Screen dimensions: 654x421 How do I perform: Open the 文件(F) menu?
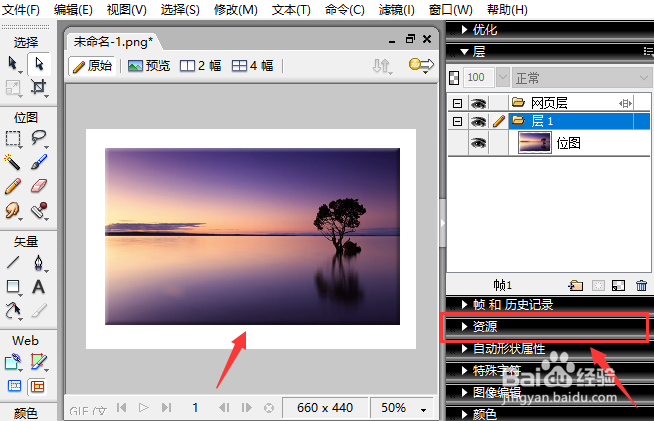pyautogui.click(x=20, y=10)
